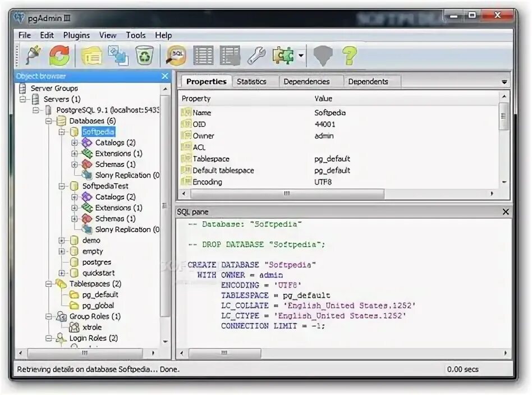Viewport: 532px width, 395px height.
Task: Open the tab list dropdown arrow at the far end of the tab row
Action: pos(505,82)
